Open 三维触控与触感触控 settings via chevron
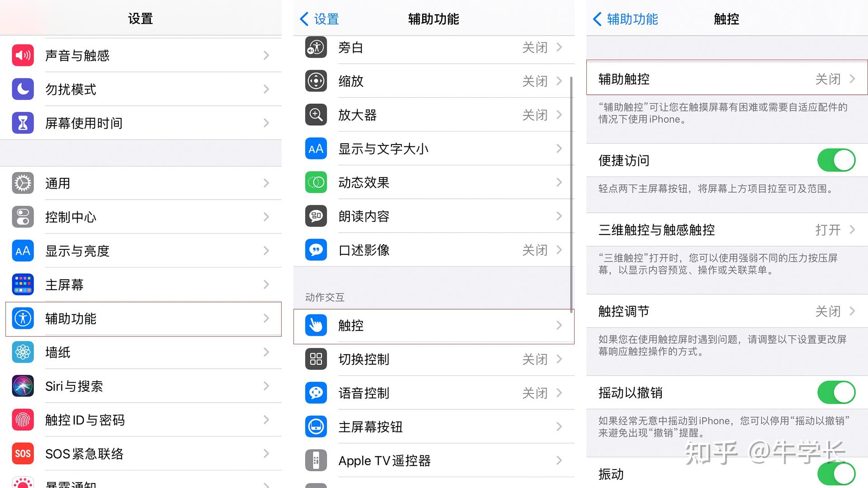The height and width of the screenshot is (488, 868). pyautogui.click(x=853, y=230)
